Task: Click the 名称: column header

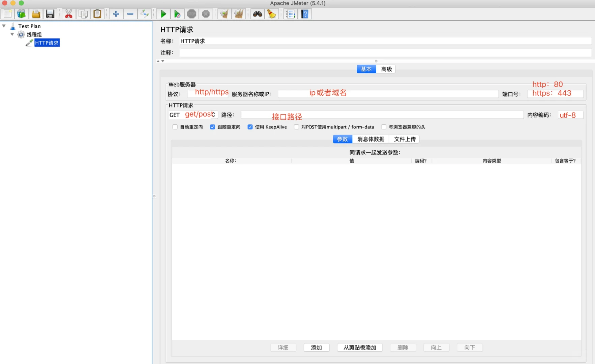Action: pyautogui.click(x=231, y=161)
